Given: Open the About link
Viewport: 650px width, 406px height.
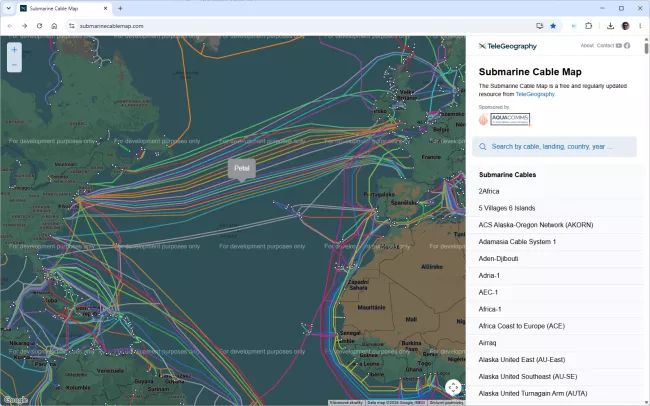Looking at the screenshot, I should [x=587, y=46].
